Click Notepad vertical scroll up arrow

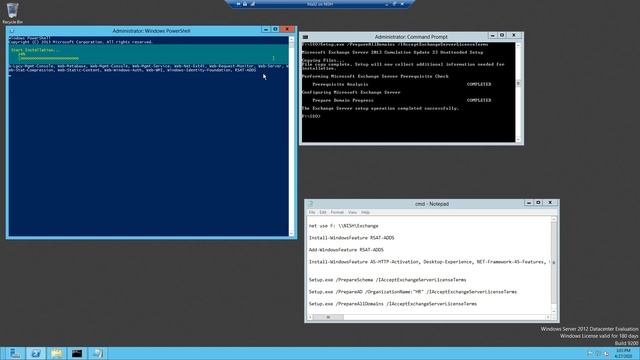click(x=554, y=219)
